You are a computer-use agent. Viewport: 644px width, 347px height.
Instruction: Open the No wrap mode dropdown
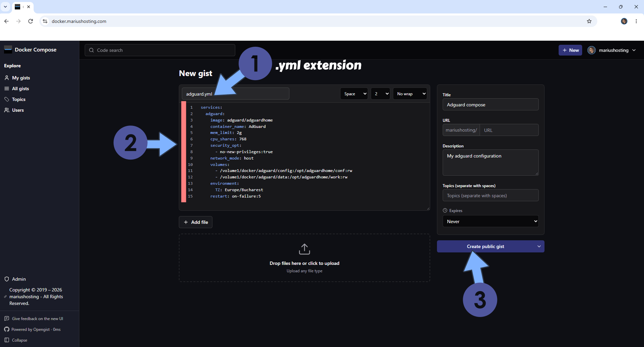[x=410, y=94]
